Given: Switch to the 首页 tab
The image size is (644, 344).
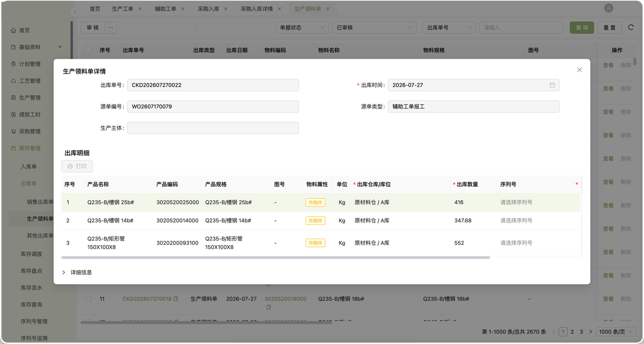Looking at the screenshot, I should pyautogui.click(x=95, y=9).
